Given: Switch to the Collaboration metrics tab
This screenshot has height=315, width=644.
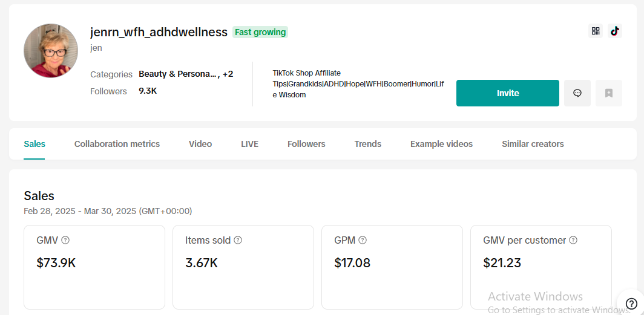Looking at the screenshot, I should tap(117, 144).
